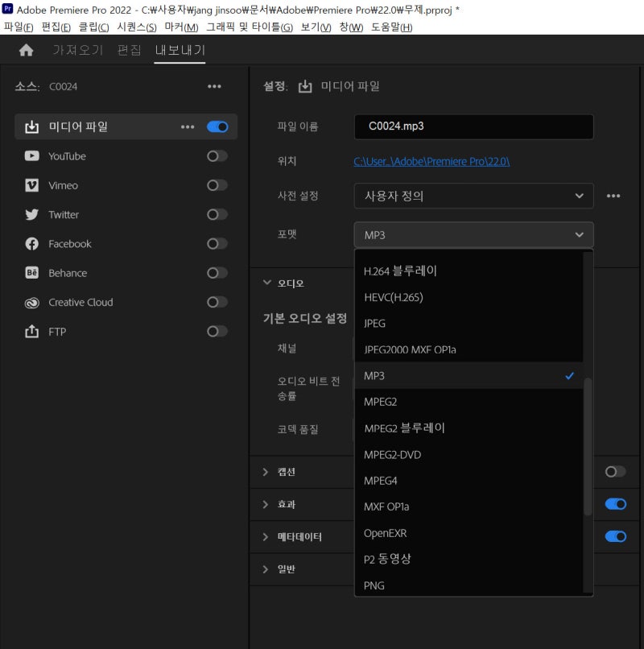Open the 도움말(H) menu
Viewport: 644px width, 649px height.
point(391,27)
